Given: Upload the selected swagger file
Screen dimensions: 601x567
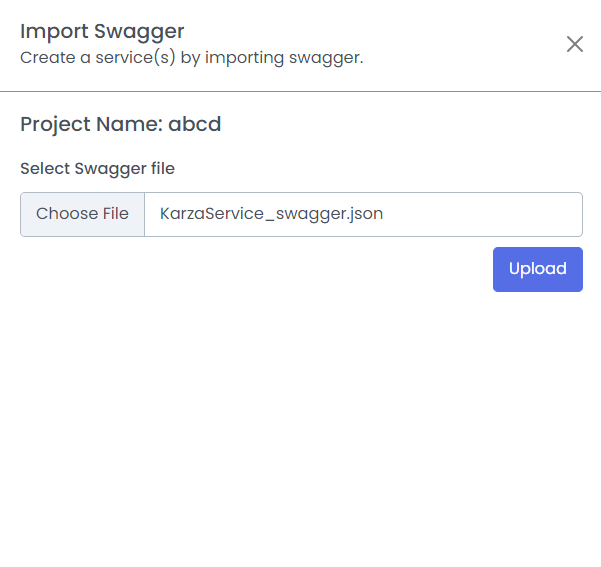Looking at the screenshot, I should (x=538, y=269).
